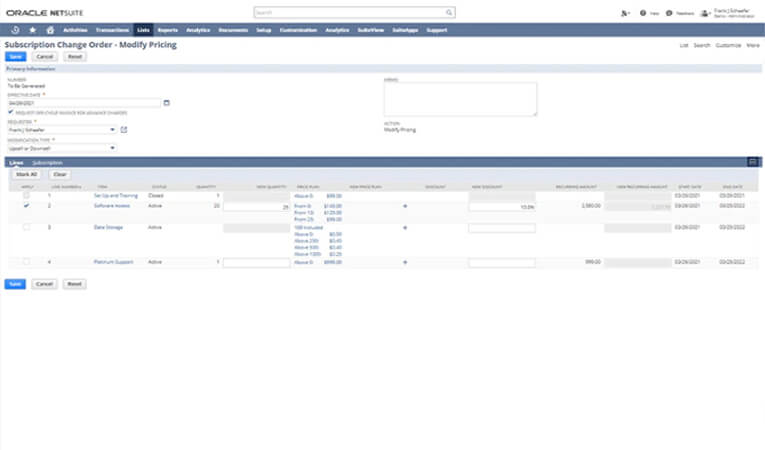Click the Mark All button
Screen dimensions: 765x450
(26, 174)
